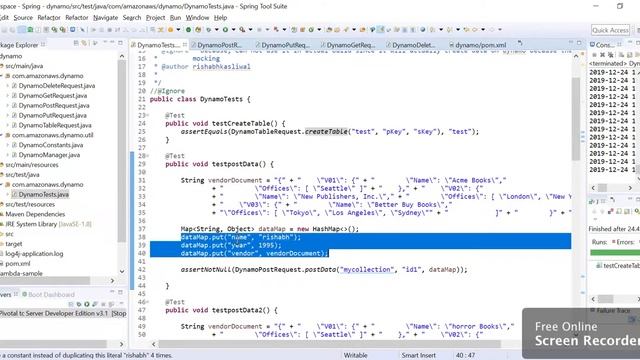Expand DynamoManager.java tree node

click(7, 155)
